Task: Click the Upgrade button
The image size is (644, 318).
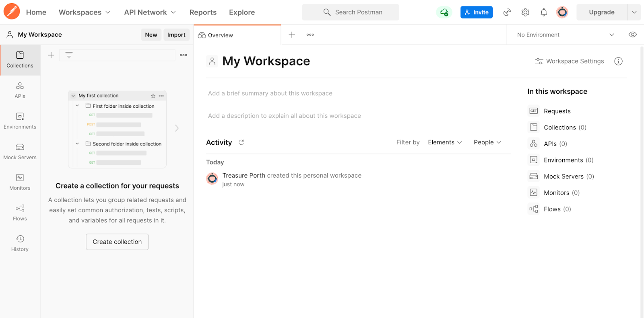Action: click(x=602, y=12)
